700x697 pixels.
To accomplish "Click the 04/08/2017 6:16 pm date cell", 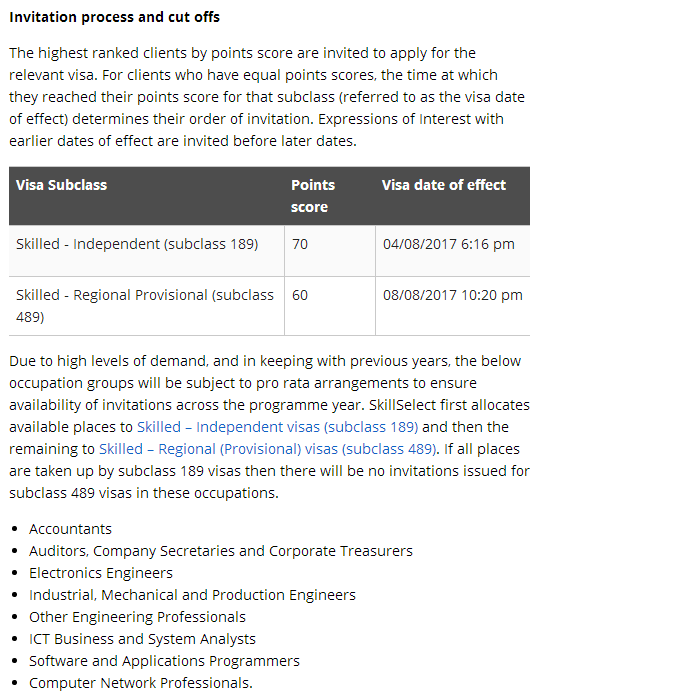I will coord(449,244).
